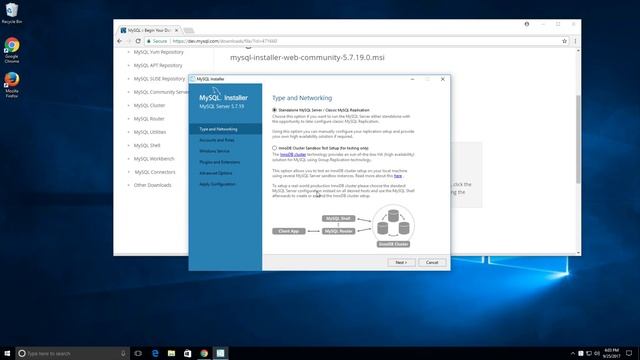Select Standalone MySQL Server radio option
Image resolution: width=640 pixels, height=360 pixels.
pyautogui.click(x=274, y=110)
